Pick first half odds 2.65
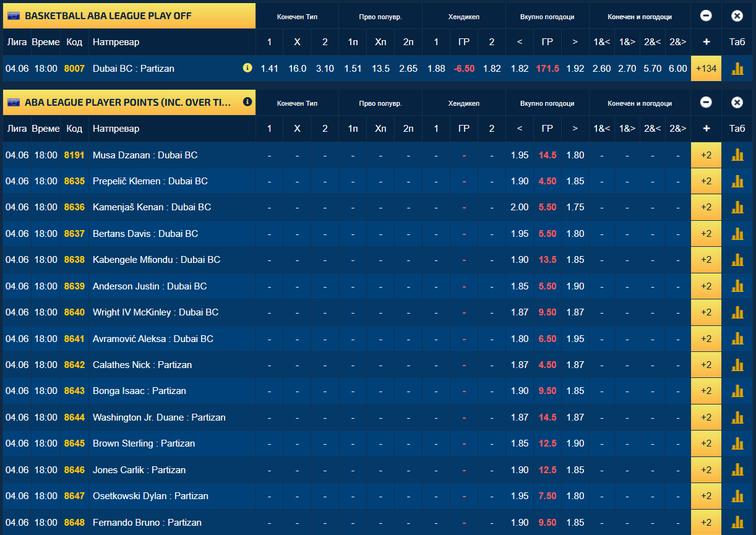 (408, 69)
